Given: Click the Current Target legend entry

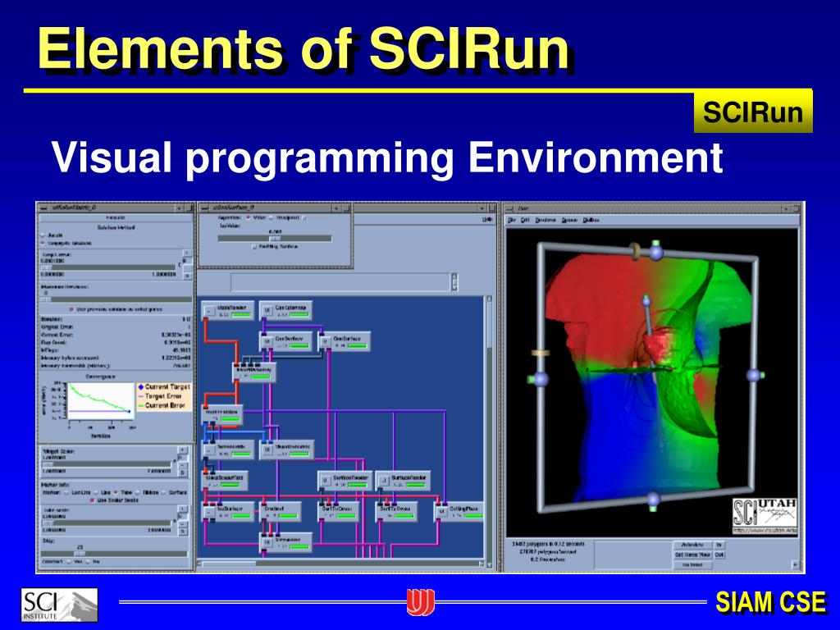Looking at the screenshot, I should tap(163, 387).
